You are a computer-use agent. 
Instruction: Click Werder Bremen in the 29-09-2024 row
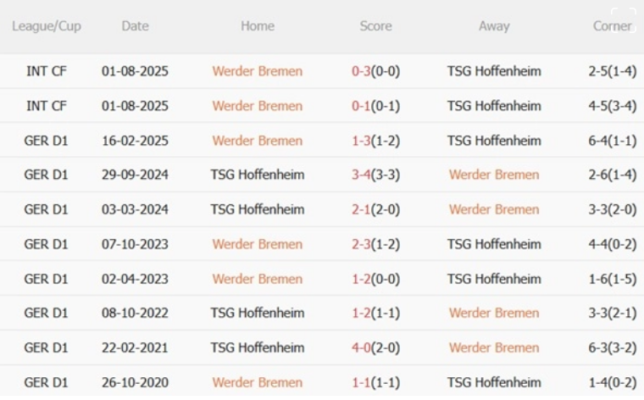tap(494, 175)
